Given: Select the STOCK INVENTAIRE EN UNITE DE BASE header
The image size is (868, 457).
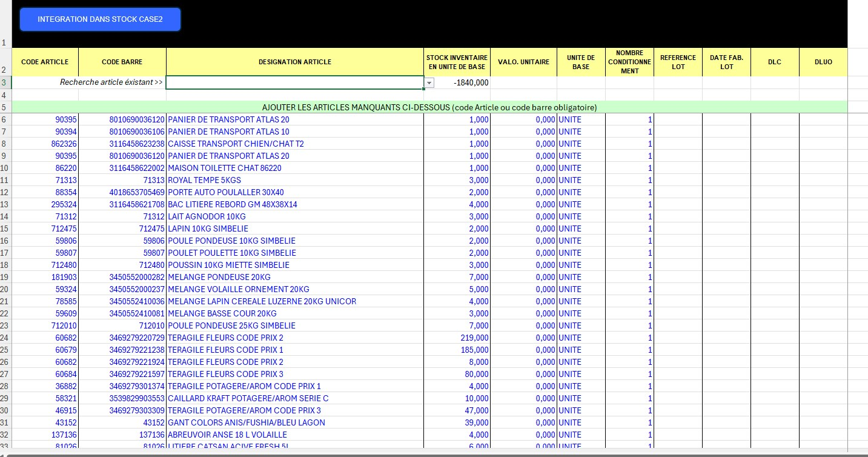Looking at the screenshot, I should [x=457, y=62].
